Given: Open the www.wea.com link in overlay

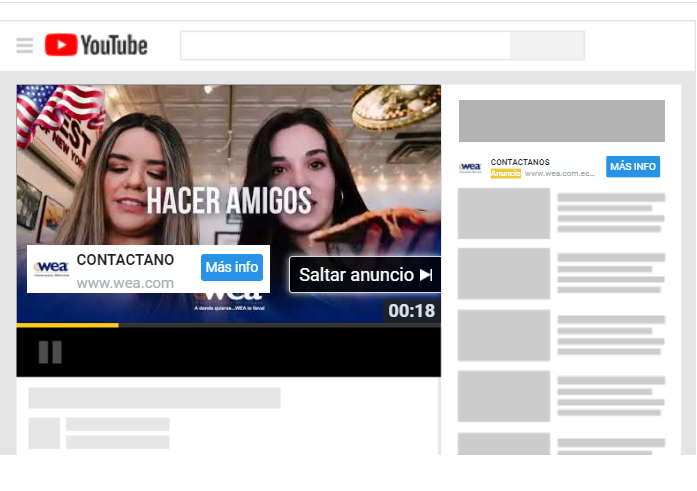Looking at the screenshot, I should point(125,283).
